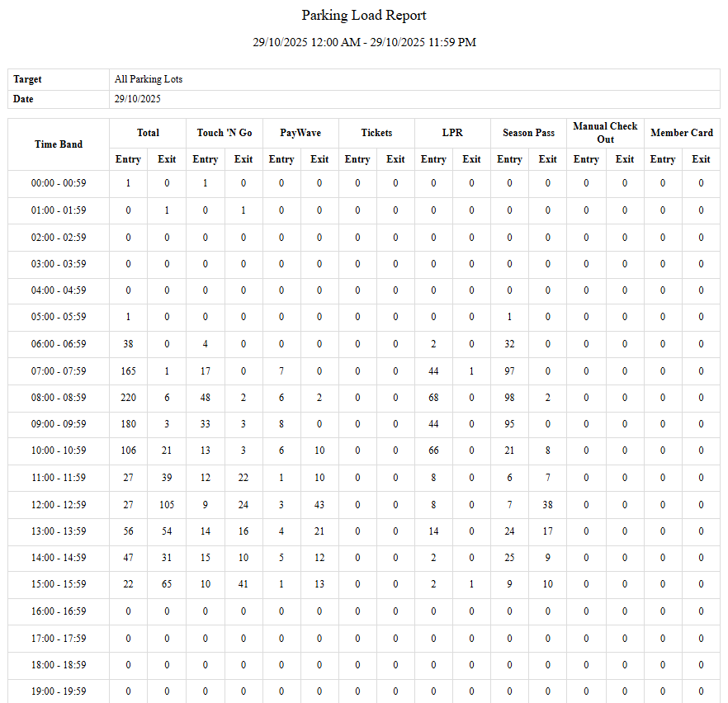Click the Time Band column header
728x703 pixels.
(59, 144)
